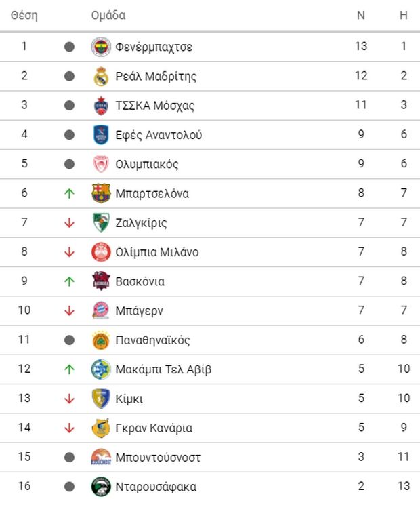Open the Γκραν Κανάρια team link
This screenshot has width=420, height=505.
click(154, 428)
